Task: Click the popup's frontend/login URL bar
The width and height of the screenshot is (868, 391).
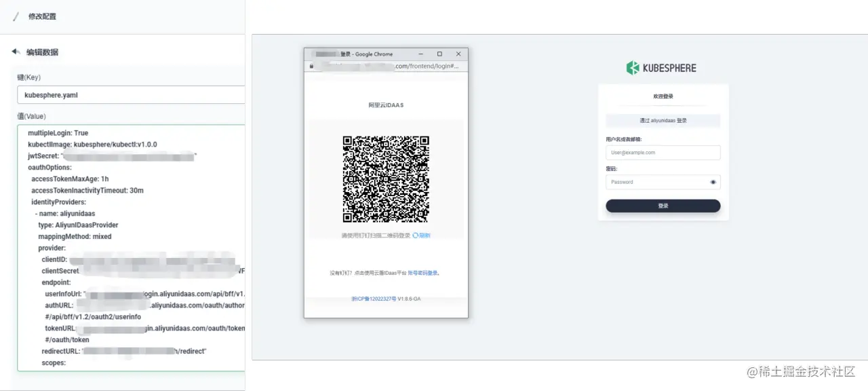Action: point(390,66)
